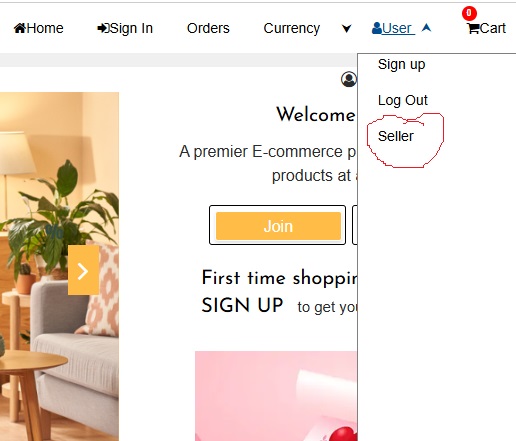Select Sign up from user menu
This screenshot has height=441, width=516.
(401, 64)
